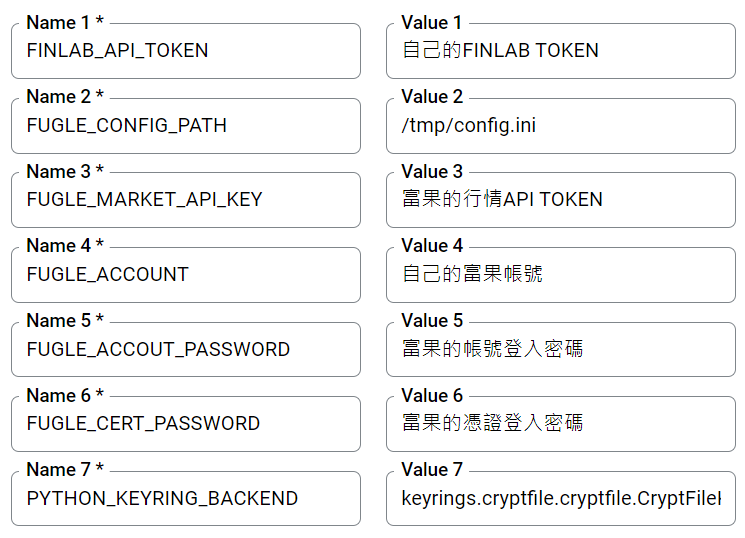Viewport: 745px width, 538px height.
Task: Click the "Value 2" field label
Action: (x=432, y=97)
